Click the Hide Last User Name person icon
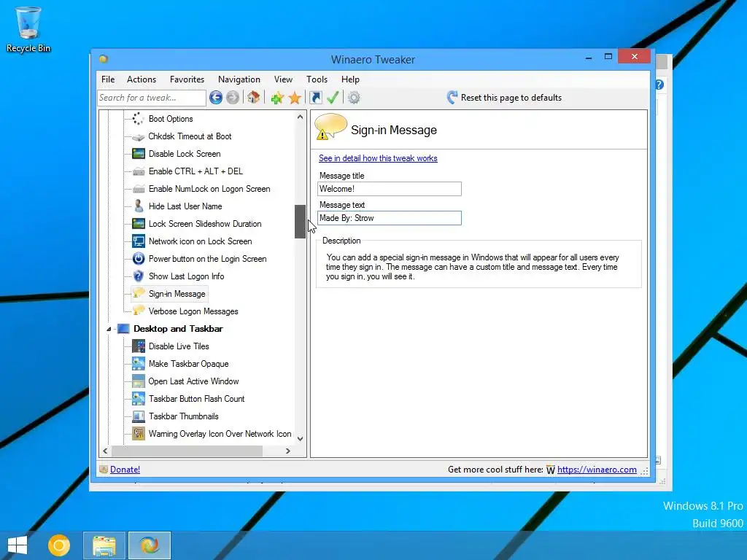The image size is (747, 560). 138,206
